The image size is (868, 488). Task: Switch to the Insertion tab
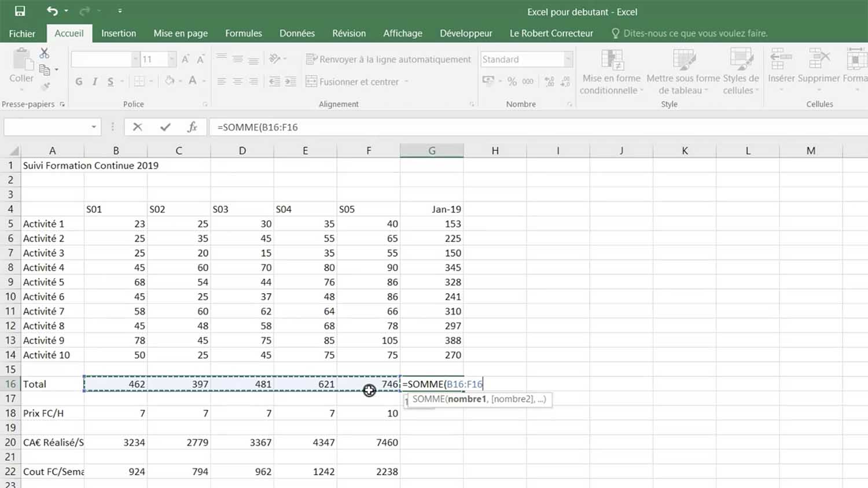pyautogui.click(x=119, y=34)
